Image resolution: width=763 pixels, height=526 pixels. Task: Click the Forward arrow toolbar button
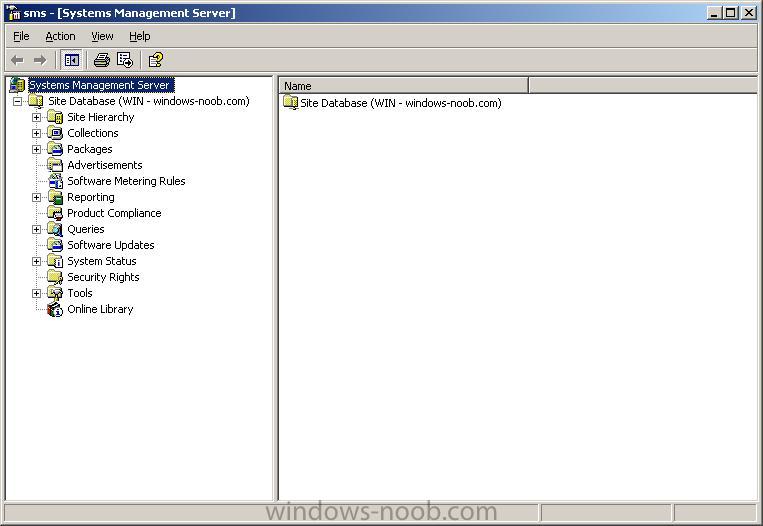40,60
